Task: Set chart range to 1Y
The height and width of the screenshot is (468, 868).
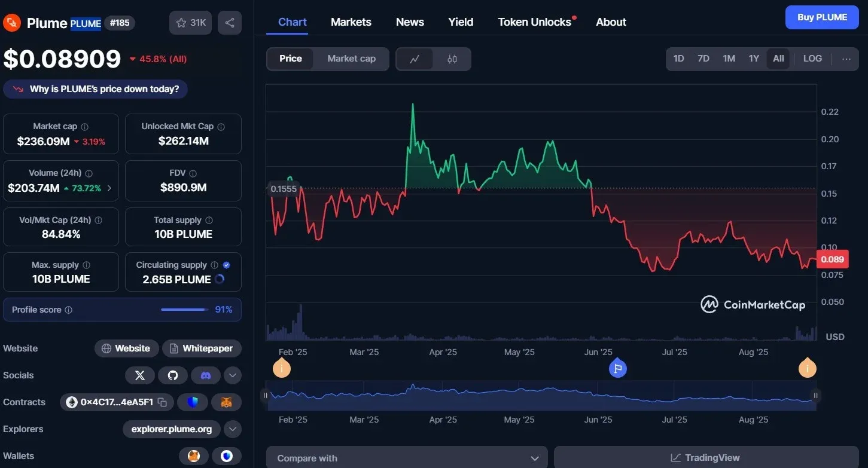Action: [754, 59]
